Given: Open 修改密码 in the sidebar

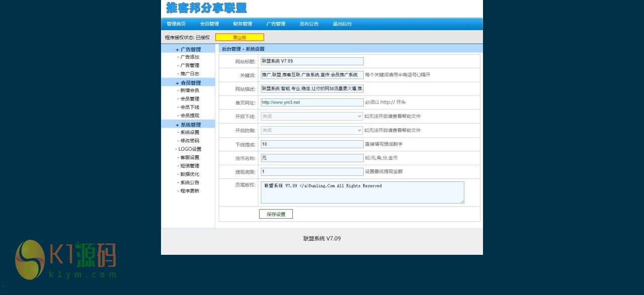Looking at the screenshot, I should pos(190,141).
